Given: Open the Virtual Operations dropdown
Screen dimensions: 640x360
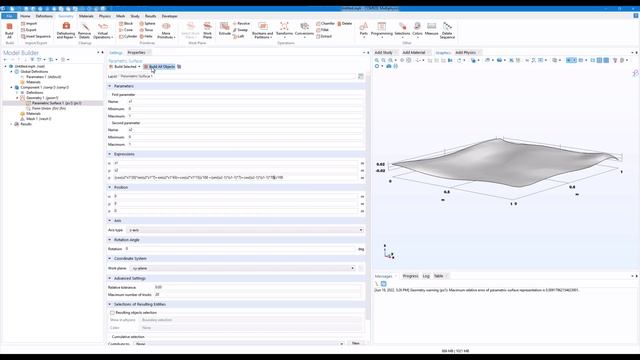Looking at the screenshot, I should [103, 31].
